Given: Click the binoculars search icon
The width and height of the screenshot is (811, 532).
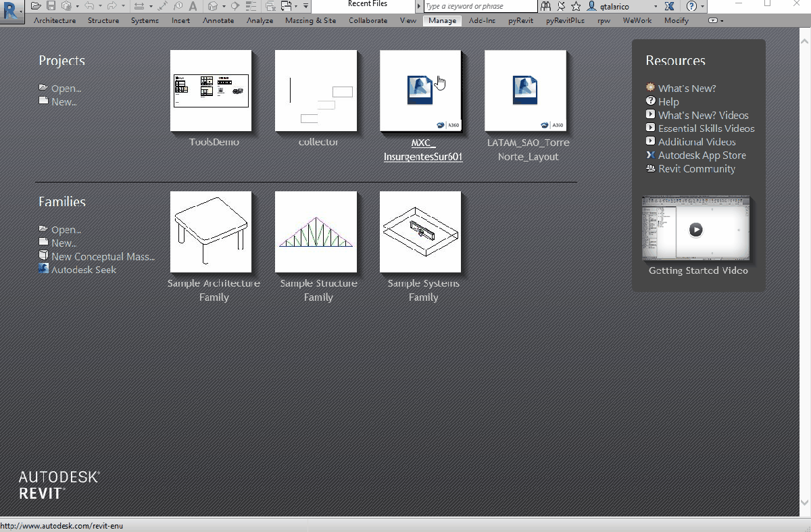Looking at the screenshot, I should (x=546, y=6).
